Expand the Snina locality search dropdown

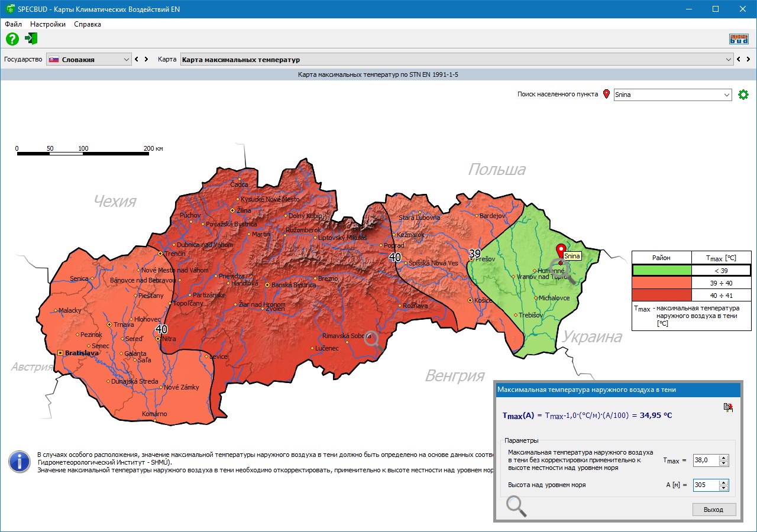pos(726,95)
